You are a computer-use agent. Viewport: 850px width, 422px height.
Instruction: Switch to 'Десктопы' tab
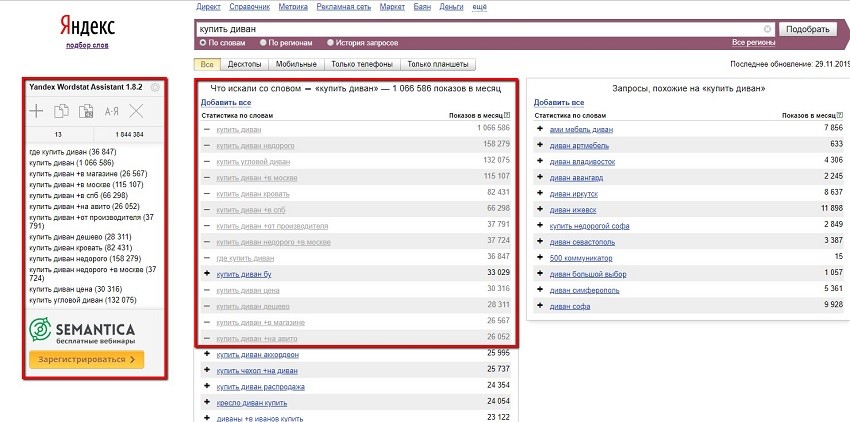tap(244, 65)
